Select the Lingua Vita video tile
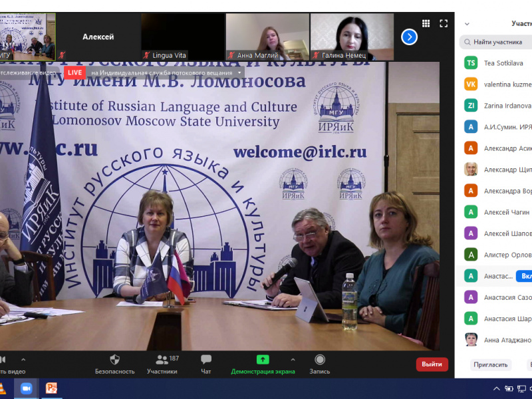Image resolution: width=532 pixels, height=399 pixels. point(182,37)
